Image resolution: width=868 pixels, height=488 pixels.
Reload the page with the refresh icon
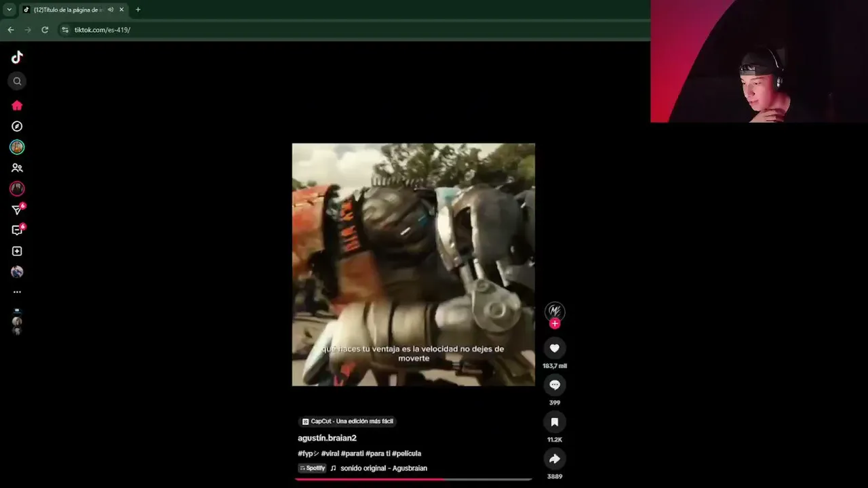point(45,30)
